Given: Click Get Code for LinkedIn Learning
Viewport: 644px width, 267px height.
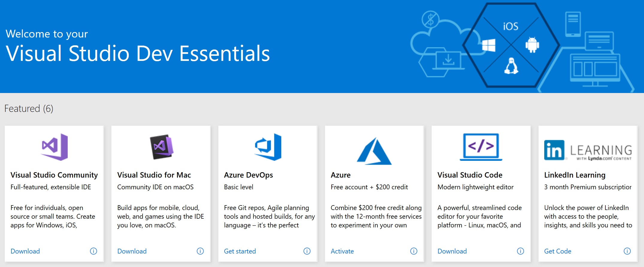Looking at the screenshot, I should [557, 251].
